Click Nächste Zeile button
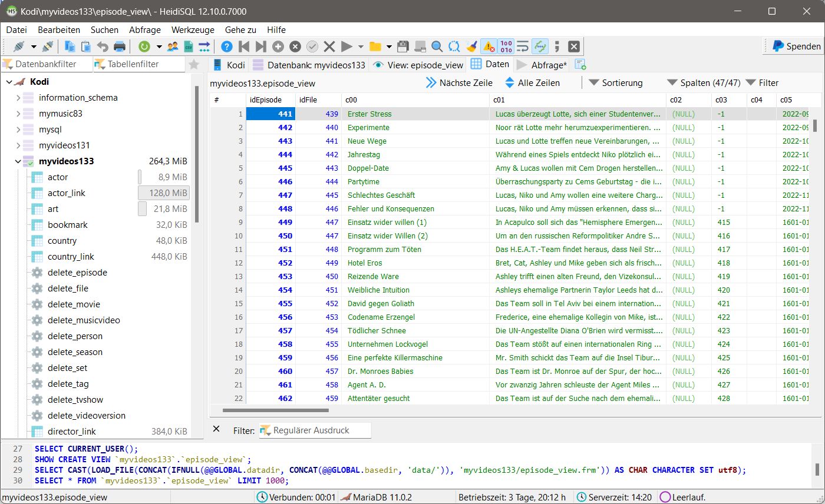The image size is (825, 504). click(459, 83)
